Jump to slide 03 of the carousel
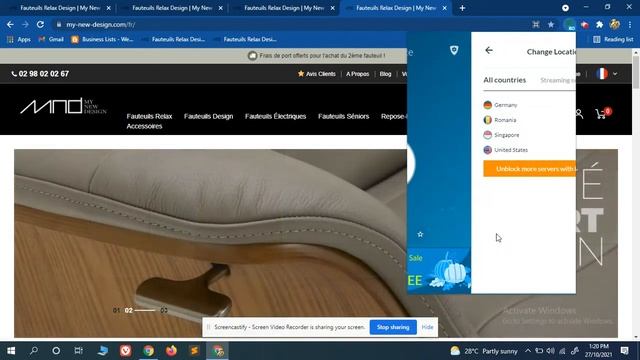Viewport: 640px width, 360px height. point(164,311)
